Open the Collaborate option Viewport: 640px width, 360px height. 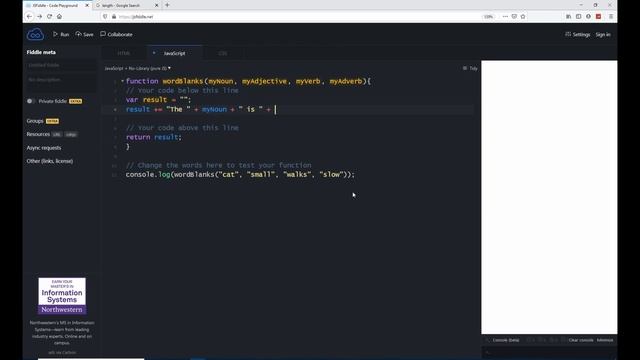point(116,34)
